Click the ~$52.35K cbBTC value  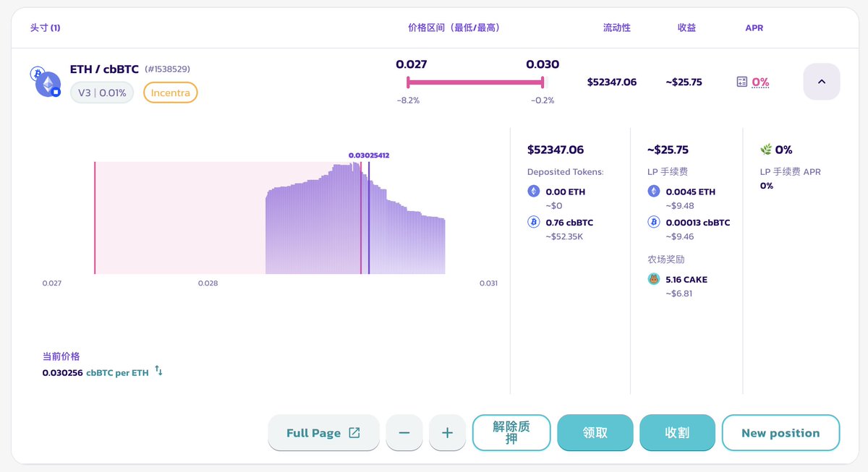pyautogui.click(x=565, y=236)
